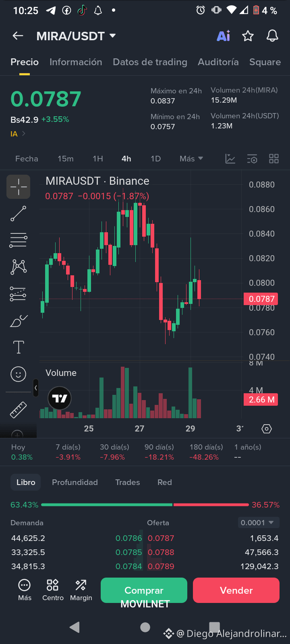Image resolution: width=290 pixels, height=644 pixels.
Task: Open the Datos de trading tab
Action: (150, 62)
